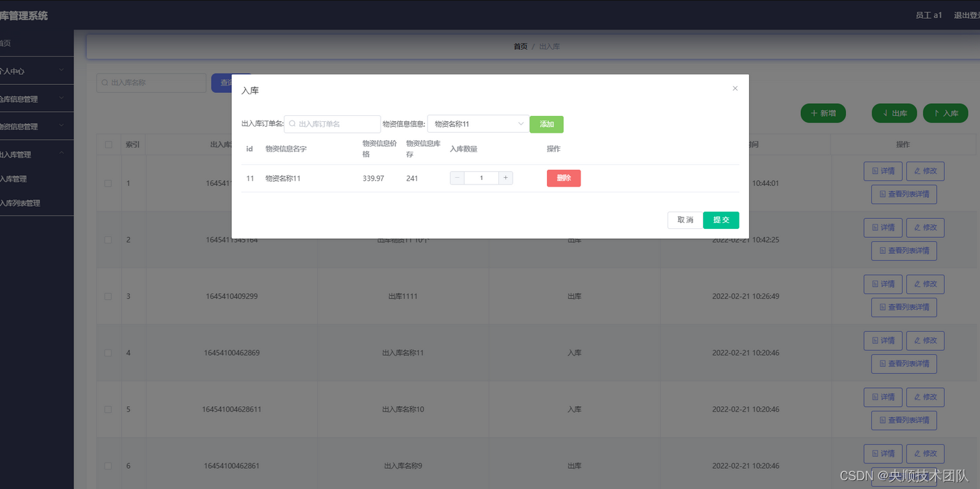Image resolution: width=980 pixels, height=489 pixels.
Task: Check the checkbox for row 1
Action: tap(108, 183)
